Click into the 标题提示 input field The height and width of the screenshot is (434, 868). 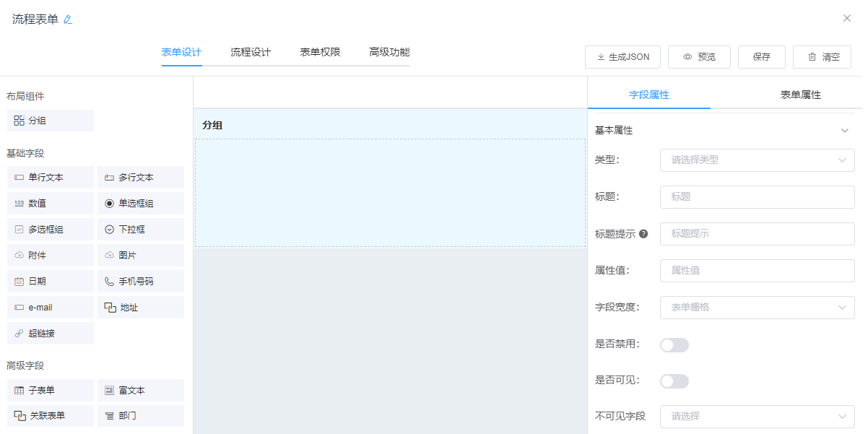758,234
